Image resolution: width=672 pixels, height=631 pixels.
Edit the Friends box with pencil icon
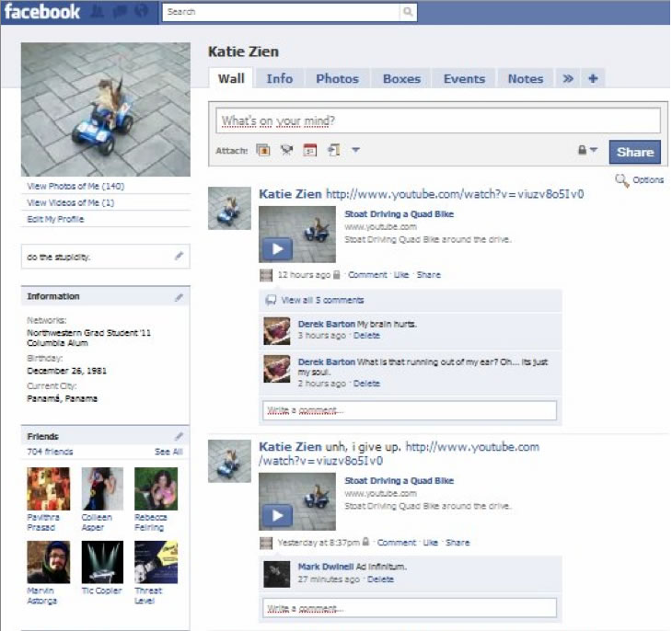(180, 437)
